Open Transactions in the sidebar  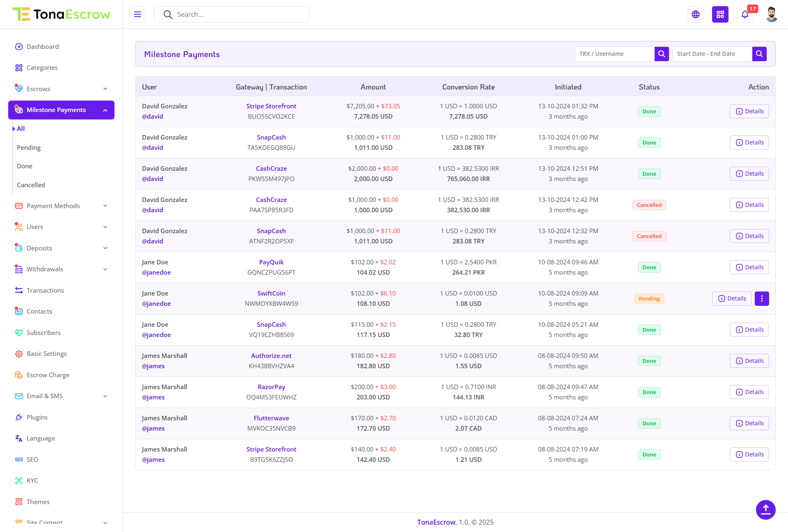(45, 290)
